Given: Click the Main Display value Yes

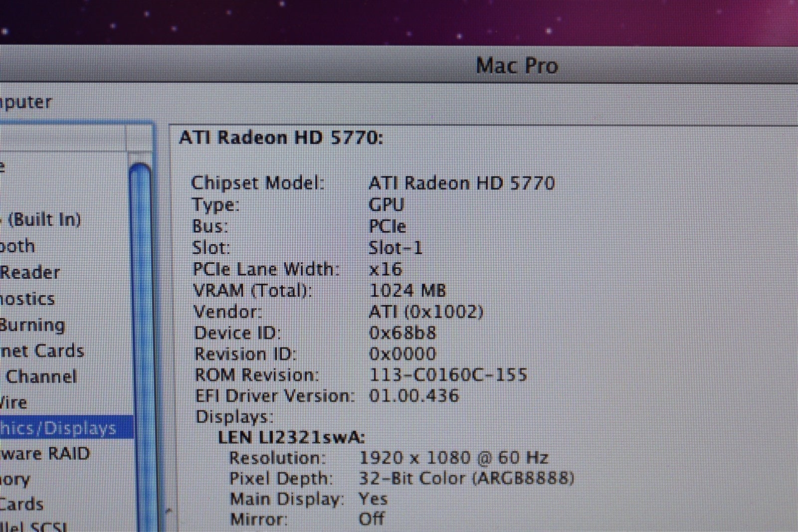Looking at the screenshot, I should 373,499.
